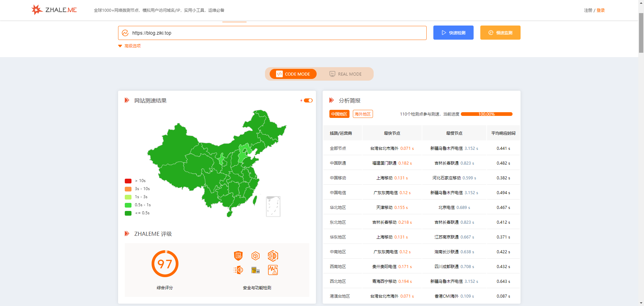Click 香港CMI海外 slowest node cell

click(x=454, y=296)
